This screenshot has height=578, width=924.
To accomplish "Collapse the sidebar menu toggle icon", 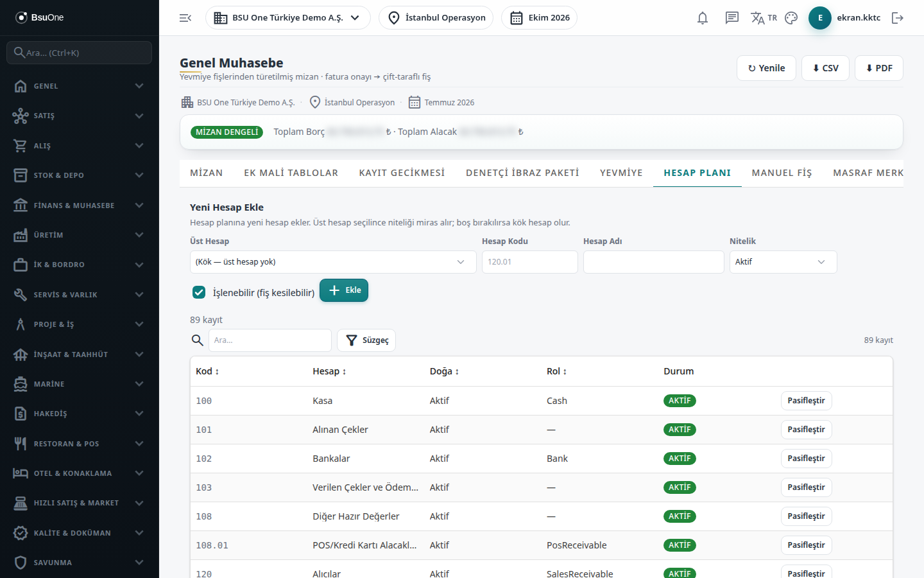I will tap(185, 18).
